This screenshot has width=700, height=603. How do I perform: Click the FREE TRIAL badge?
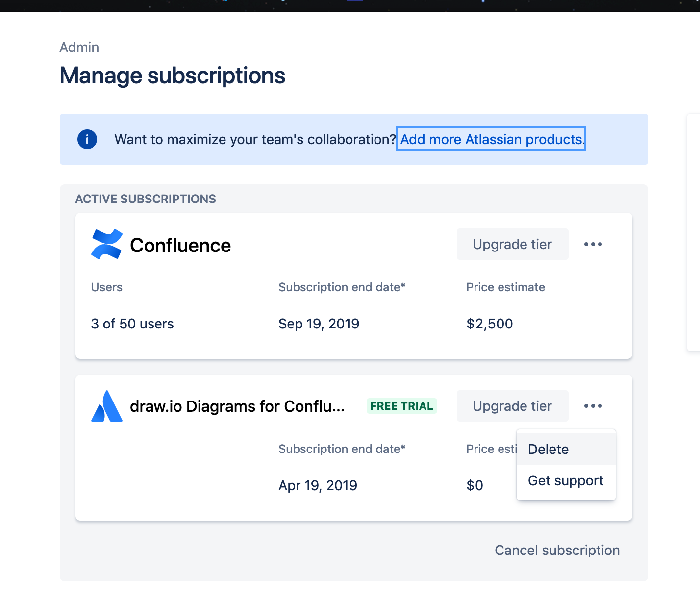tap(401, 406)
